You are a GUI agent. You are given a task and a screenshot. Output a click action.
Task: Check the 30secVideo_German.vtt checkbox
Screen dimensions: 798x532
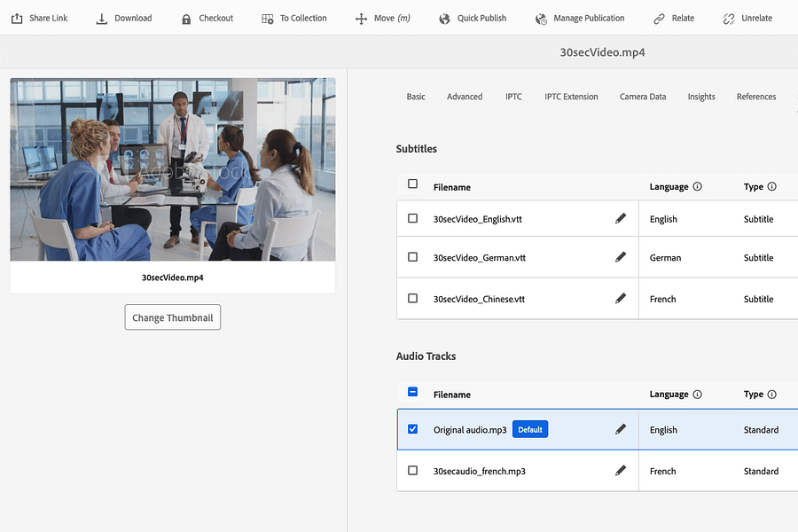412,257
